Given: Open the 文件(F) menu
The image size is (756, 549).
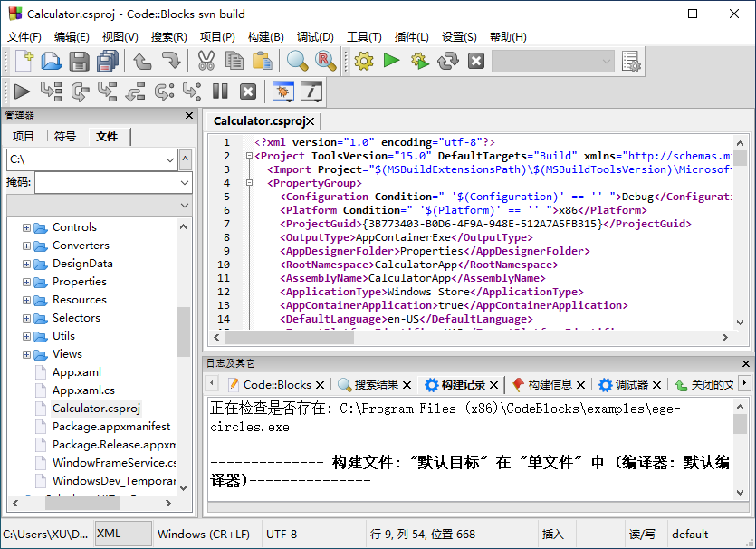Looking at the screenshot, I should [24, 37].
